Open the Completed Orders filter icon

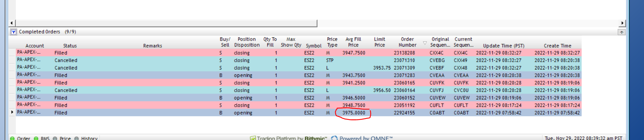tap(13, 32)
